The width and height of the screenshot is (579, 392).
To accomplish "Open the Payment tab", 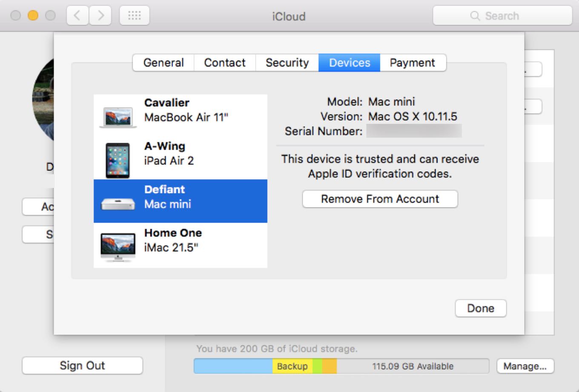I will pos(412,63).
